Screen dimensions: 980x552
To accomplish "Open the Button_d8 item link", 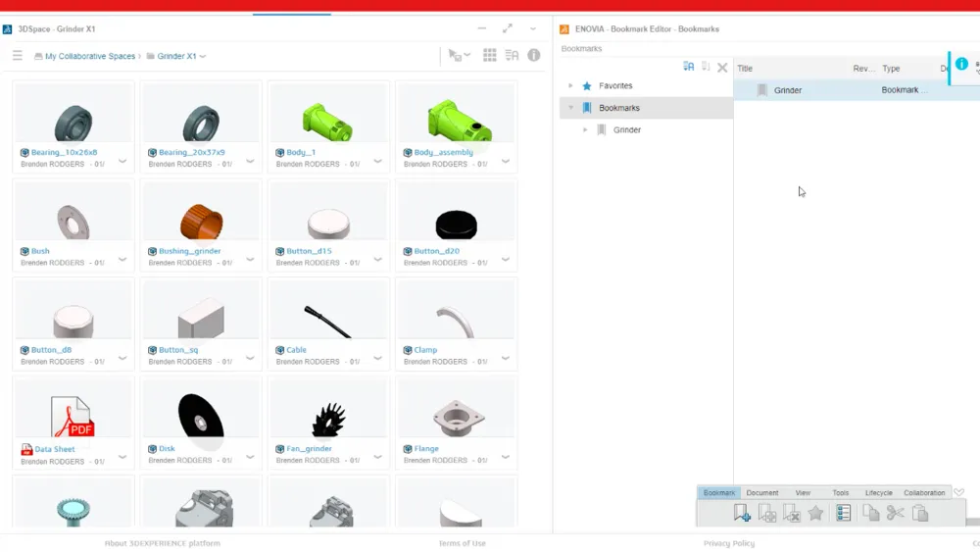I will (x=53, y=349).
